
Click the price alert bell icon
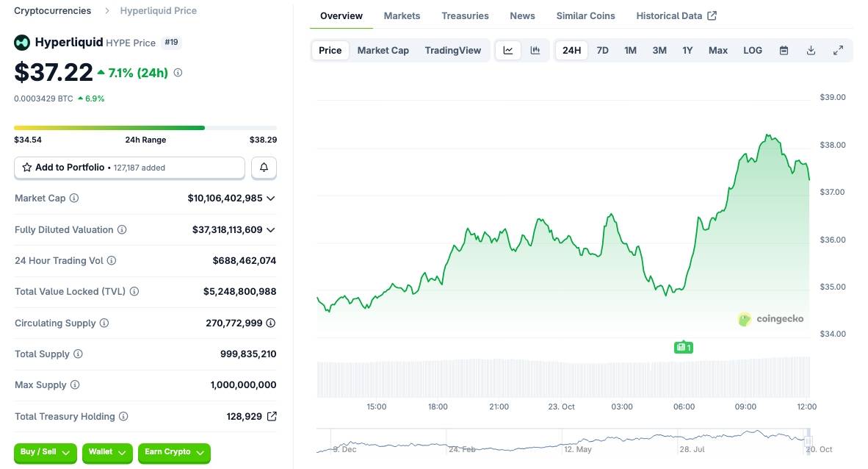tap(264, 168)
